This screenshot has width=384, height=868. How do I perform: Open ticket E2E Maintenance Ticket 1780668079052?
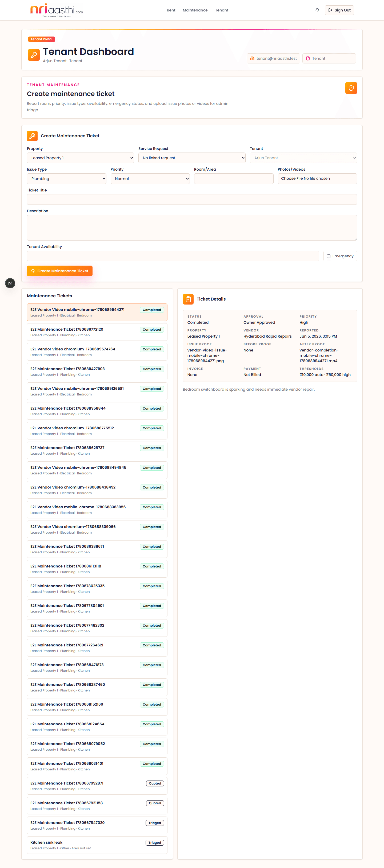pyautogui.click(x=97, y=747)
